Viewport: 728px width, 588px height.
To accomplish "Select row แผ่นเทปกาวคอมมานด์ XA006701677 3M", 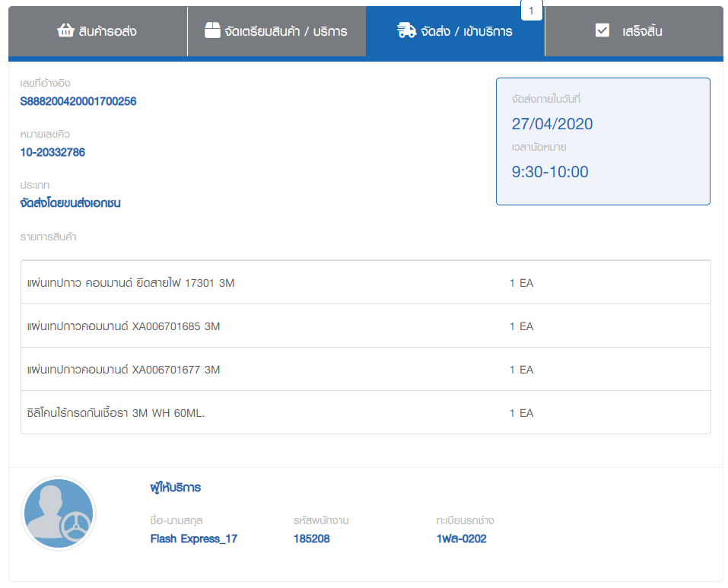I will (366, 370).
